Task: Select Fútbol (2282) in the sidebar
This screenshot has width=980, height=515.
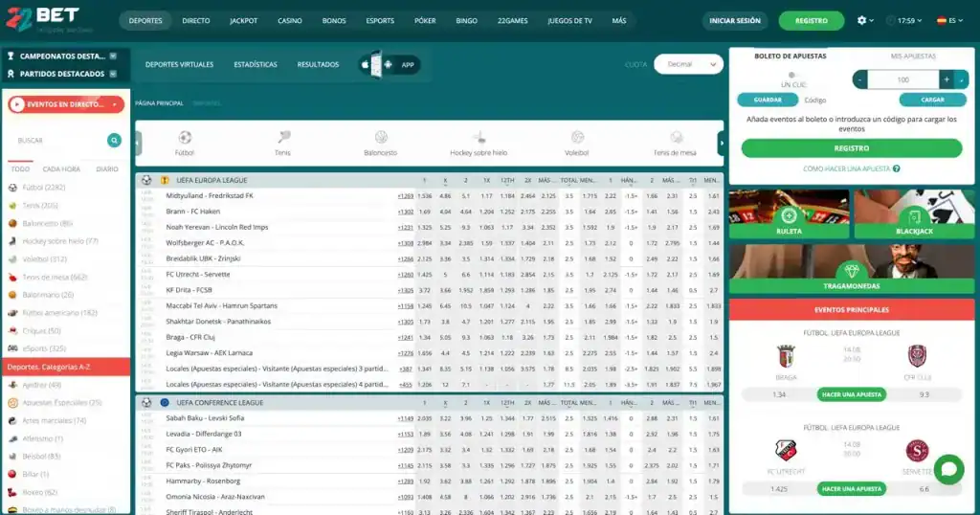Action: pyautogui.click(x=44, y=188)
